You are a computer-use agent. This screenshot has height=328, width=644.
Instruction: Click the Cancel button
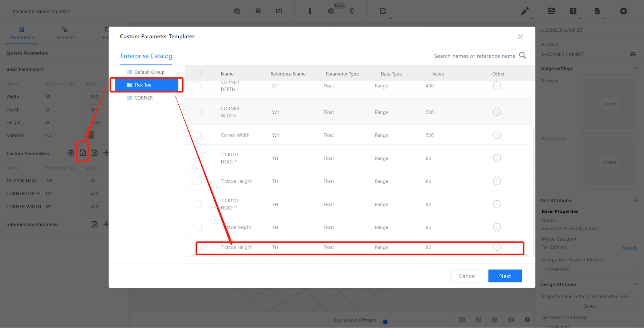pyautogui.click(x=467, y=276)
